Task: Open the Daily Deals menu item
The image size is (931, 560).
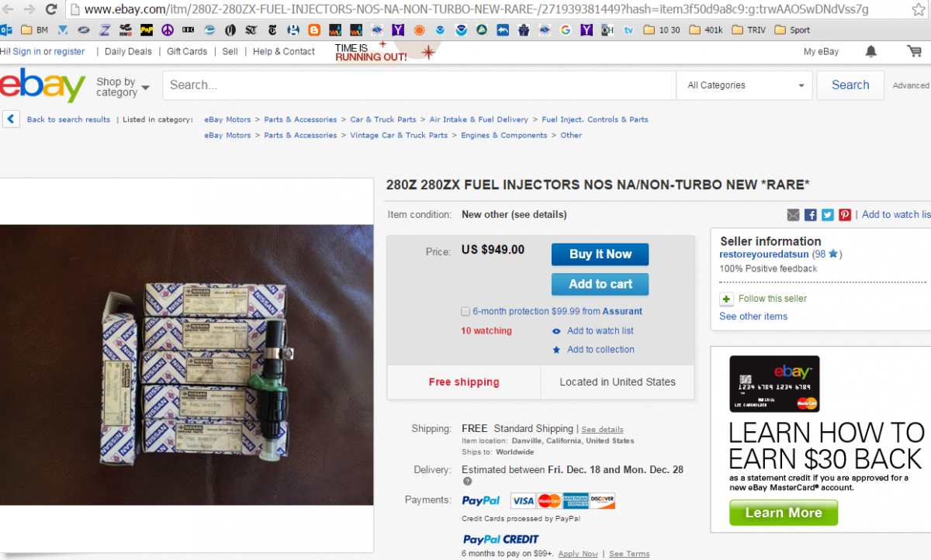Action: pos(128,51)
